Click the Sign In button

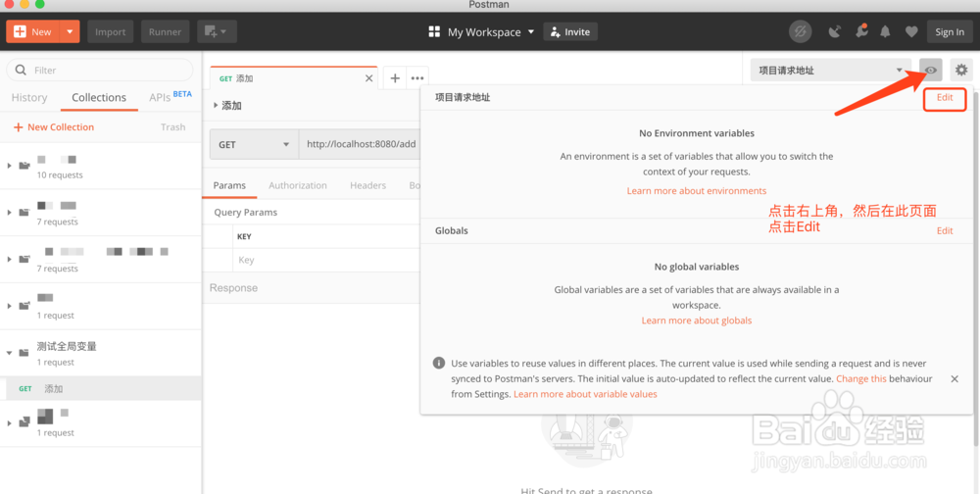[950, 32]
